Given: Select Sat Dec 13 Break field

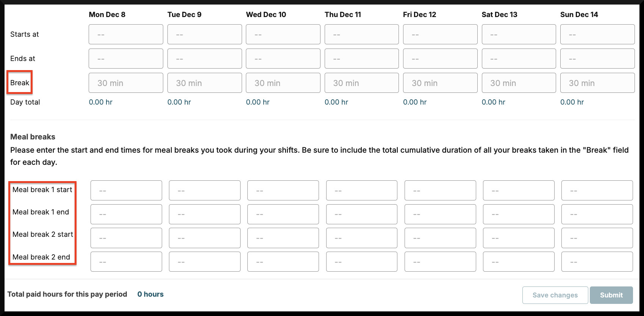Looking at the screenshot, I should click(x=519, y=83).
